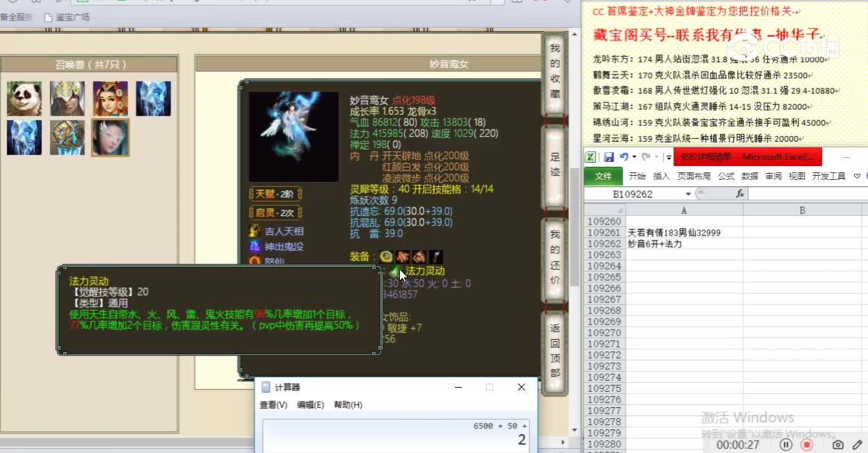Screen dimensions: 868x453
Task: Open Excel 审阅 ribbon tab
Action: pyautogui.click(x=773, y=176)
